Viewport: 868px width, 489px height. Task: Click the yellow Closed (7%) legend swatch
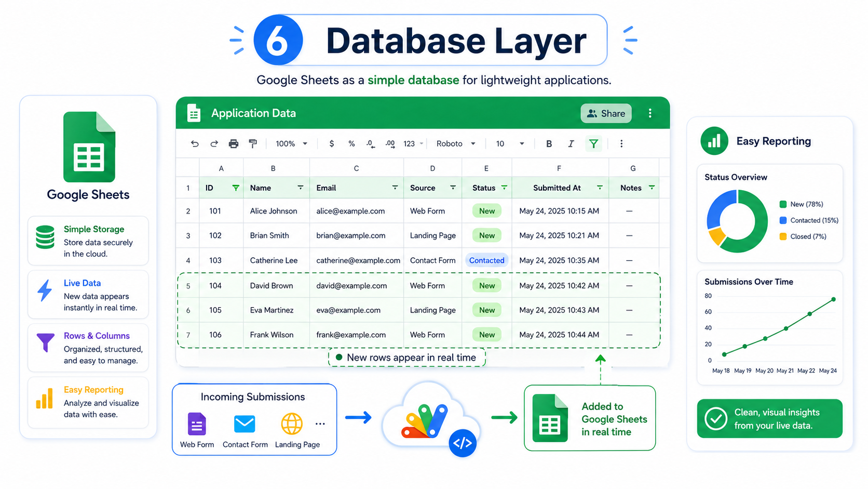click(783, 236)
